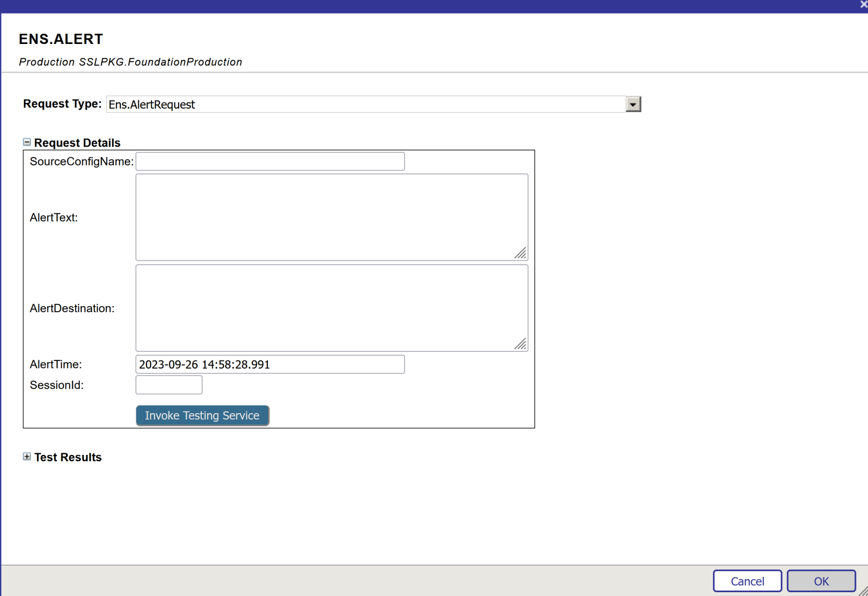Click the Production SSLPKG.FoundationProduction subtitle
Image resolution: width=868 pixels, height=596 pixels.
tap(130, 62)
